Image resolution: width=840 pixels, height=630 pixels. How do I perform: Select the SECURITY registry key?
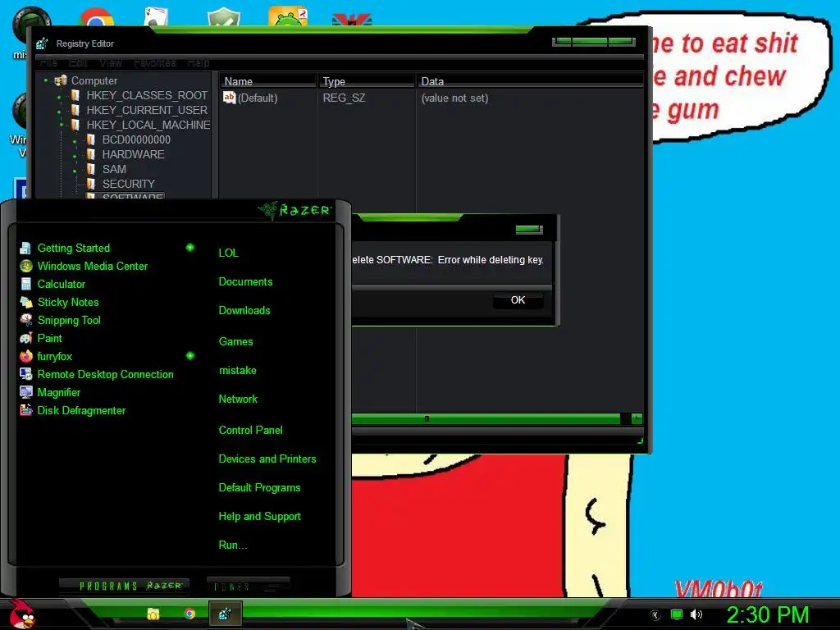pyautogui.click(x=129, y=185)
